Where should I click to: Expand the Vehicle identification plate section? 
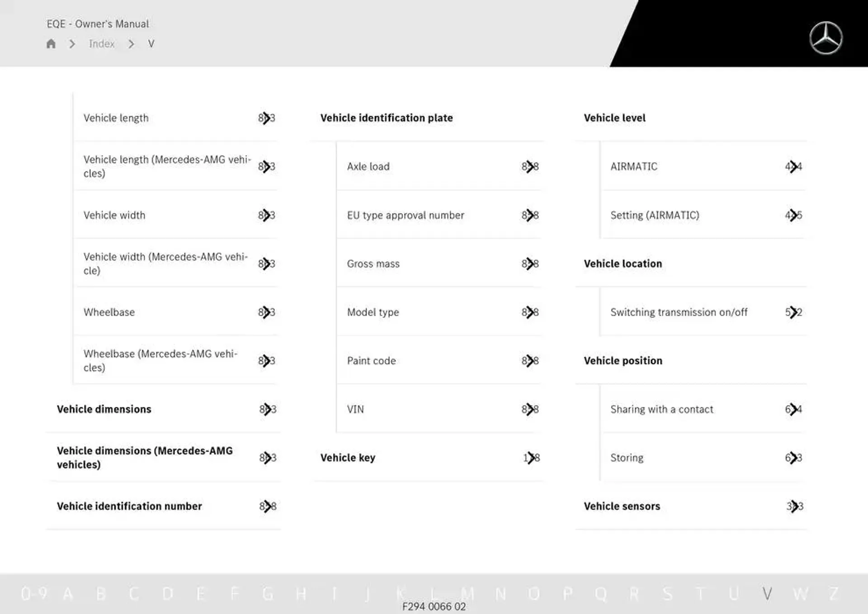(x=387, y=118)
